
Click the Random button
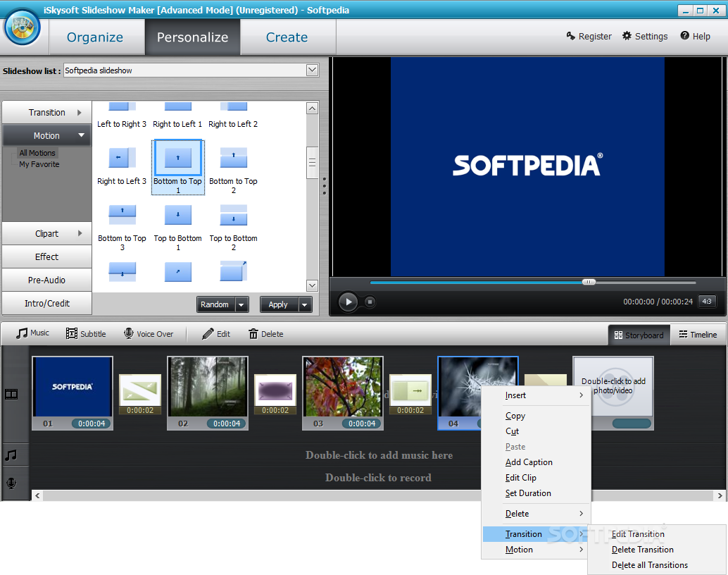click(215, 305)
